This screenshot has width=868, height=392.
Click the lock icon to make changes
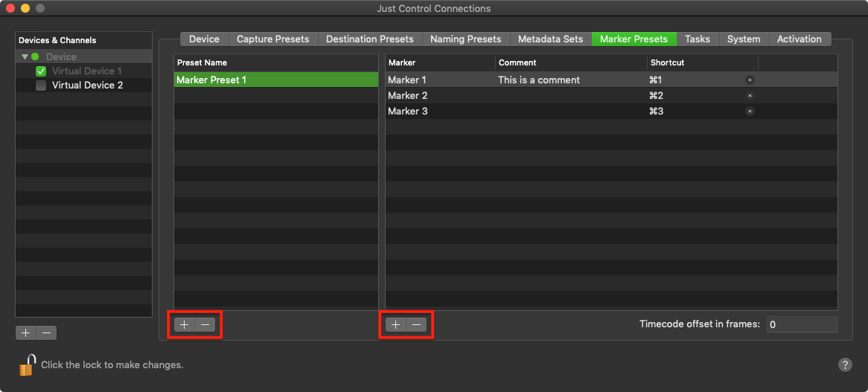pyautogui.click(x=27, y=365)
